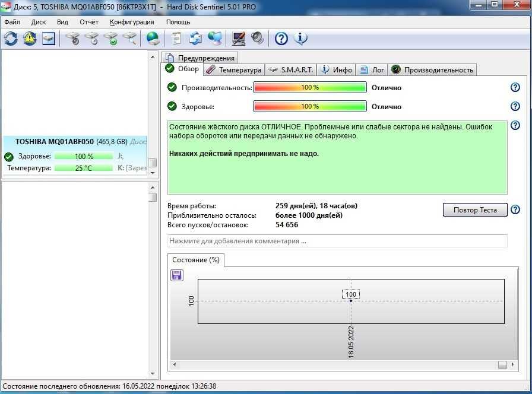Click the 16.05.2022 date label on chart
This screenshot has height=394, width=532.
click(x=351, y=342)
